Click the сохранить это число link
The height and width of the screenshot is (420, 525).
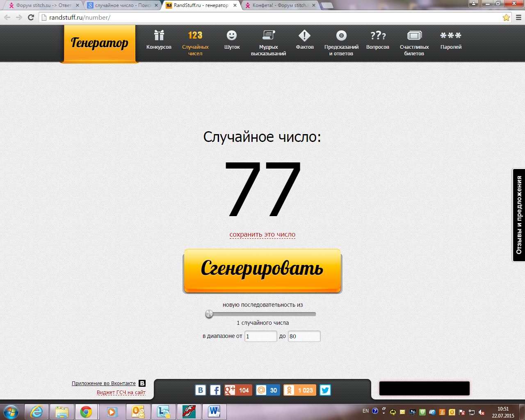(x=262, y=235)
